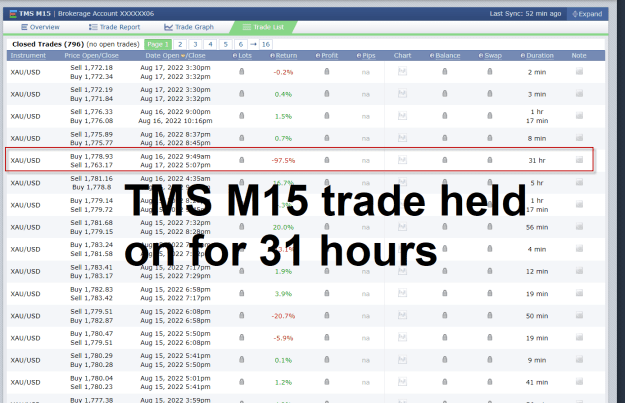
Task: Open chart icon for the 1.5% trade
Action: click(403, 116)
